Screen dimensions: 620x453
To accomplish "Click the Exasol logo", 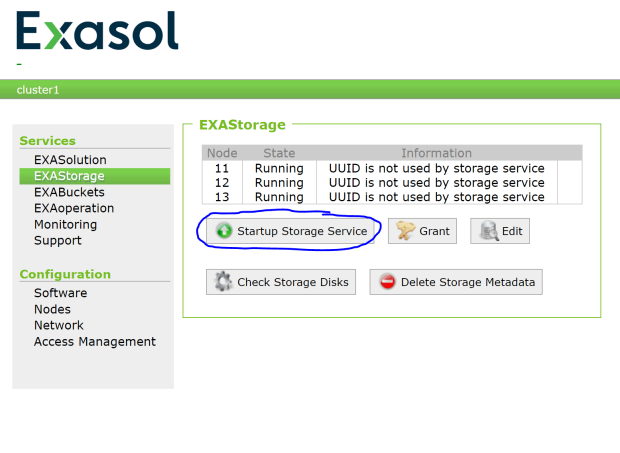I will tap(97, 32).
